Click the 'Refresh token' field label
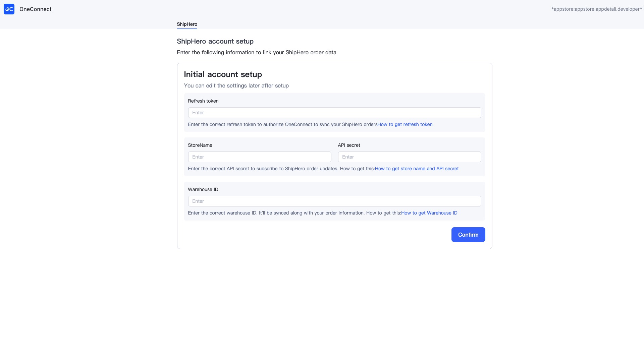 [203, 101]
